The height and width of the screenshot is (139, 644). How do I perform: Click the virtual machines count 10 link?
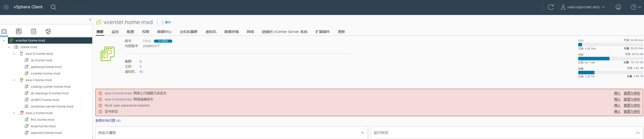(141, 72)
